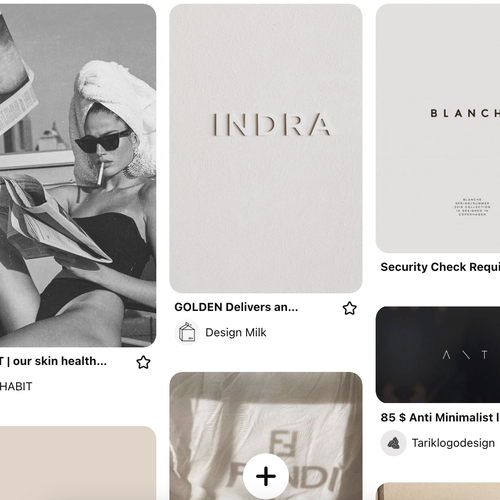Open the plain beige pin thumbnail
This screenshot has width=500, height=500.
click(x=78, y=463)
